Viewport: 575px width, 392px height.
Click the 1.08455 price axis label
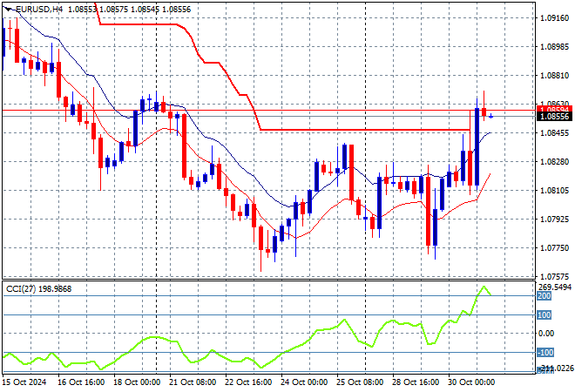click(552, 133)
